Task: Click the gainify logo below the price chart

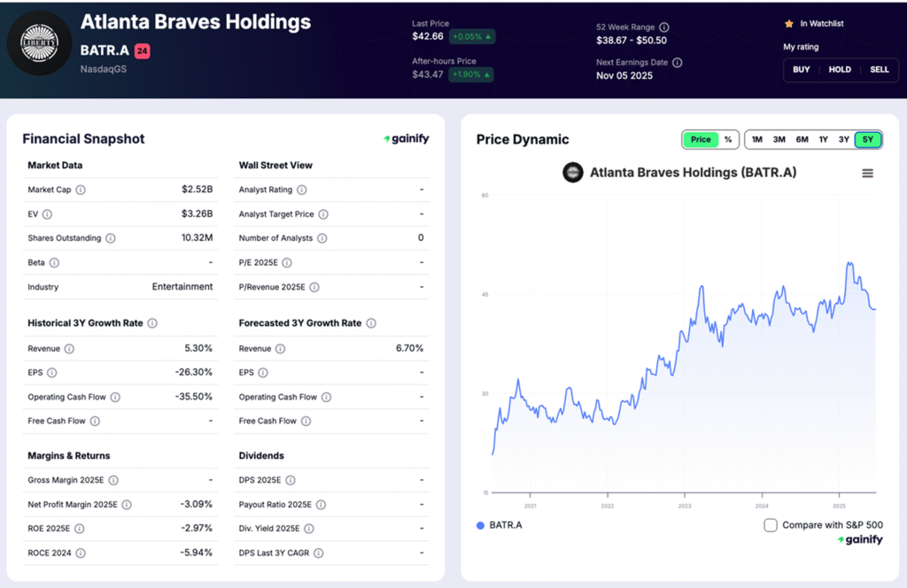Action: [858, 539]
